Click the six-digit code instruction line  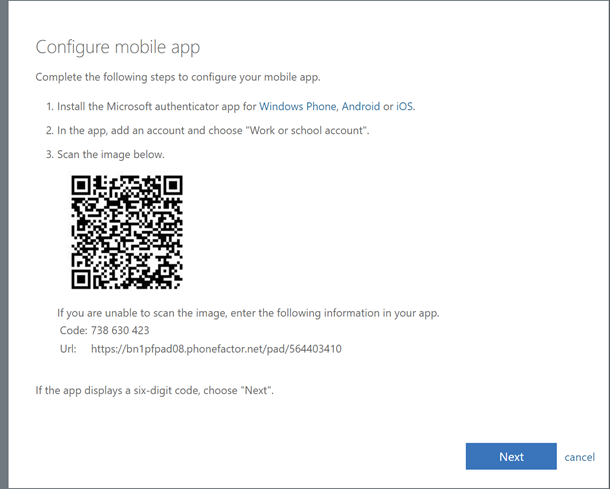tap(155, 390)
